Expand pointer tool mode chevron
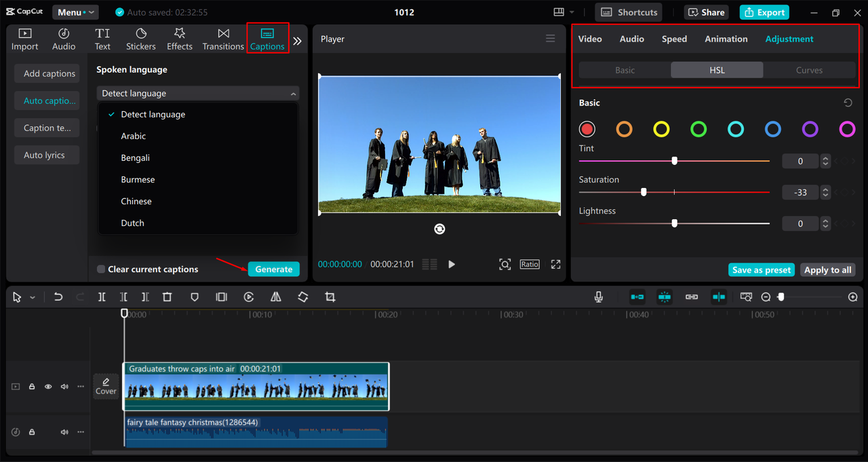This screenshot has width=868, height=462. coord(32,298)
